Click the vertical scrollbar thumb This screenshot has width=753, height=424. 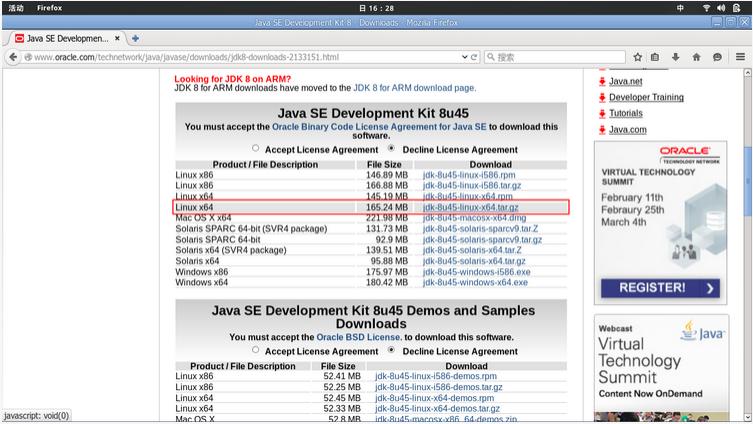point(747,182)
